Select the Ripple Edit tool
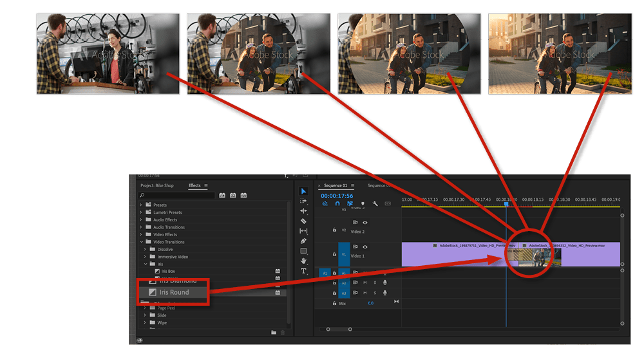 coord(303,211)
